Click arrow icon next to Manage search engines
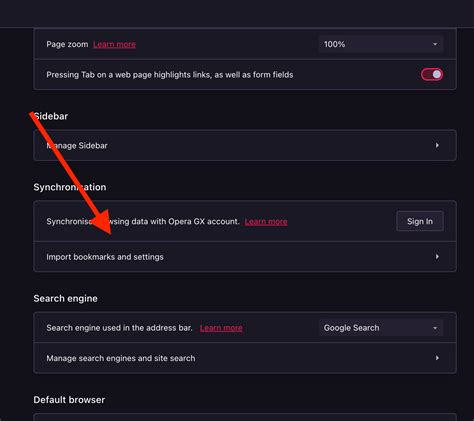The width and height of the screenshot is (474, 421). tap(437, 358)
